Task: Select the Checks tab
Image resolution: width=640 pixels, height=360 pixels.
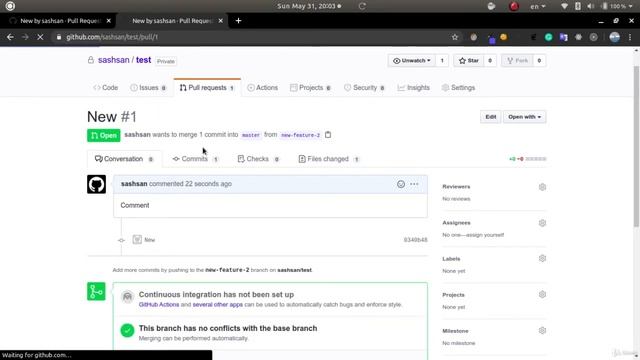Action: 258,159
